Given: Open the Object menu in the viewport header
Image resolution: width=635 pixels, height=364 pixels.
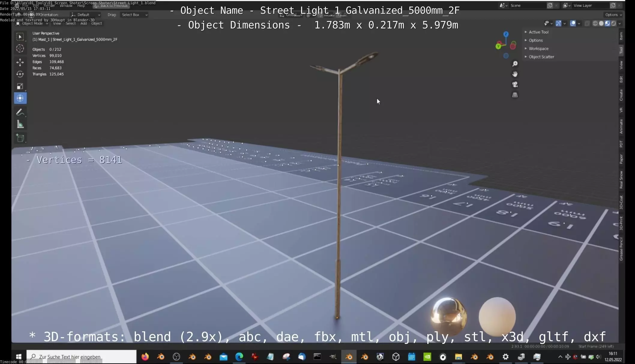Looking at the screenshot, I should coord(97,23).
